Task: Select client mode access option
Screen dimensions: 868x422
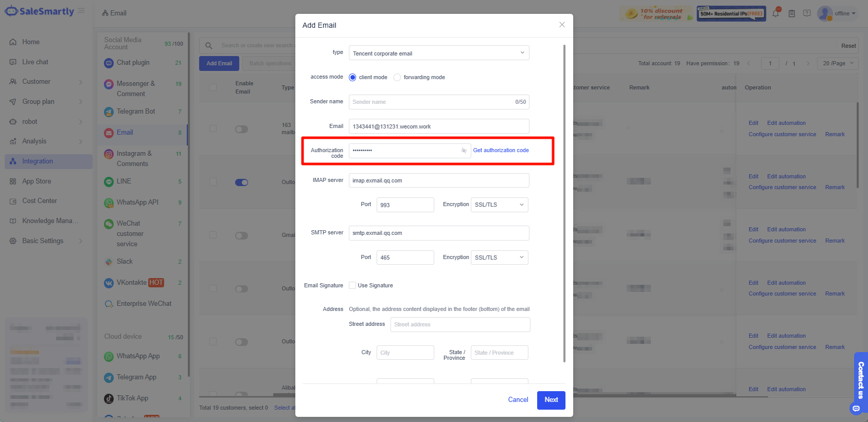Action: tap(352, 78)
